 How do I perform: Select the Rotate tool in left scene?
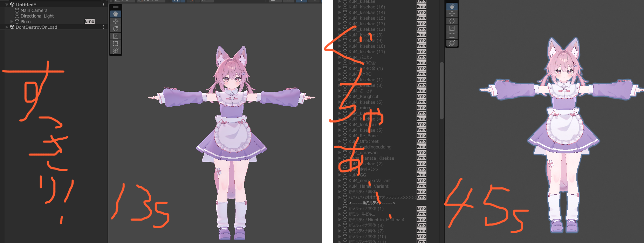(x=116, y=29)
